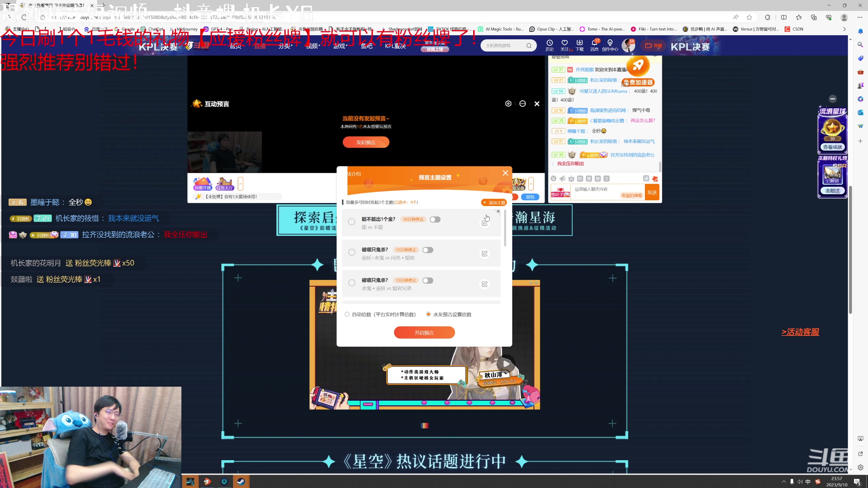Open the danmaku filter 滤 icon near chat input
The image size is (868, 488).
646,179
